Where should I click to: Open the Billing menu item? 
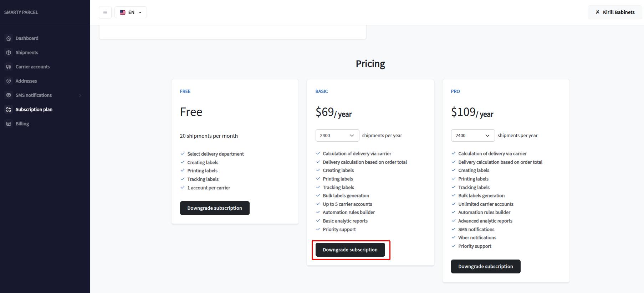pos(22,124)
